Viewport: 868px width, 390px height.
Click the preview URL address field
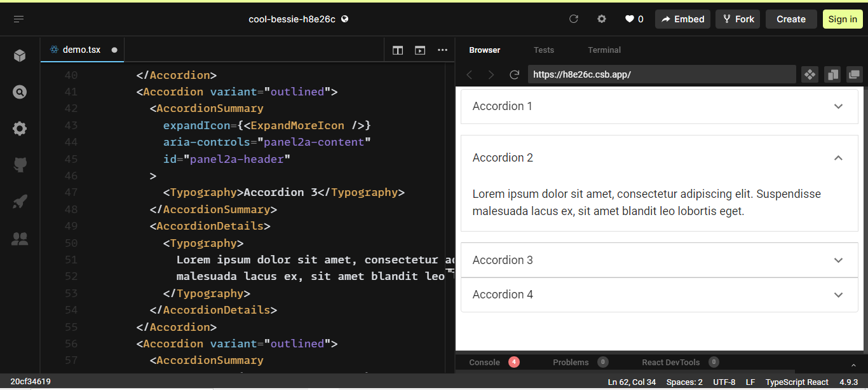661,74
